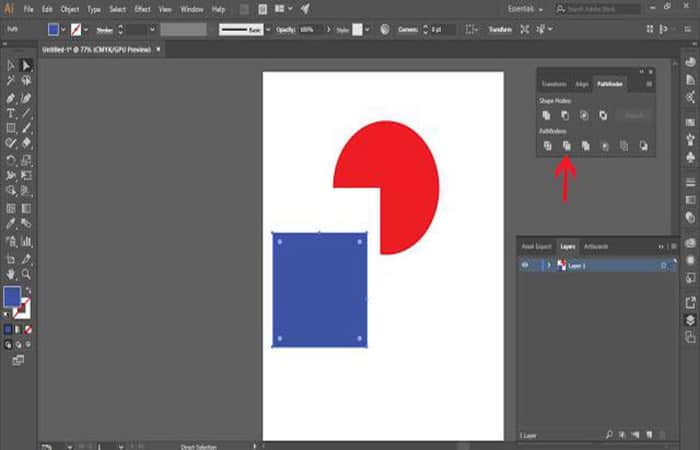Select the Paintbrush tool
This screenshot has width=700, height=450.
point(26,129)
